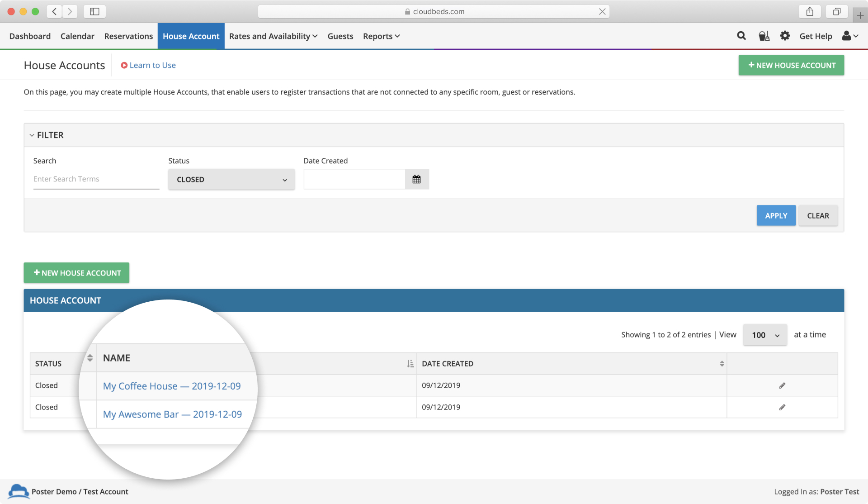The image size is (868, 504).
Task: Click NEW HOUSE ACCOUNT above the table
Action: (76, 273)
